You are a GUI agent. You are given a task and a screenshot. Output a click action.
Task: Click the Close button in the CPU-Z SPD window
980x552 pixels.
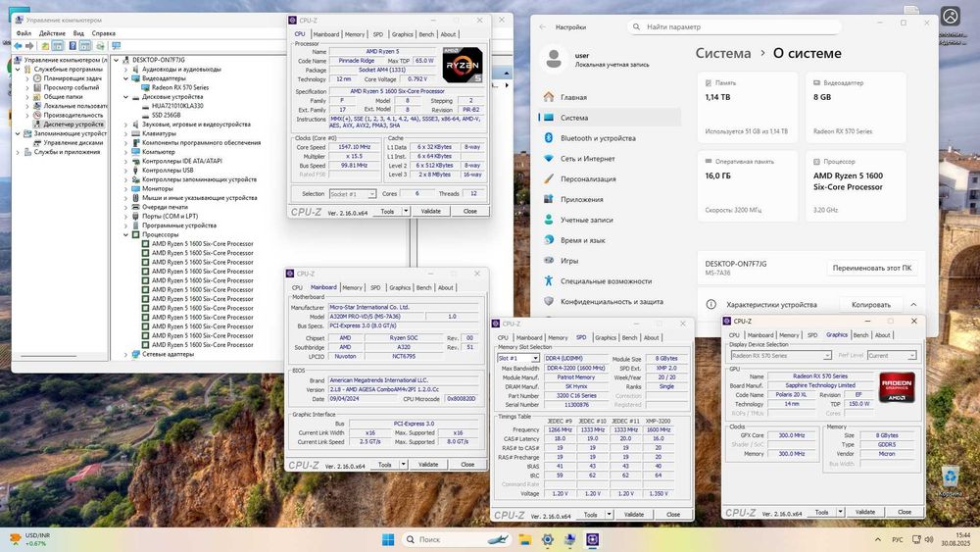click(673, 515)
